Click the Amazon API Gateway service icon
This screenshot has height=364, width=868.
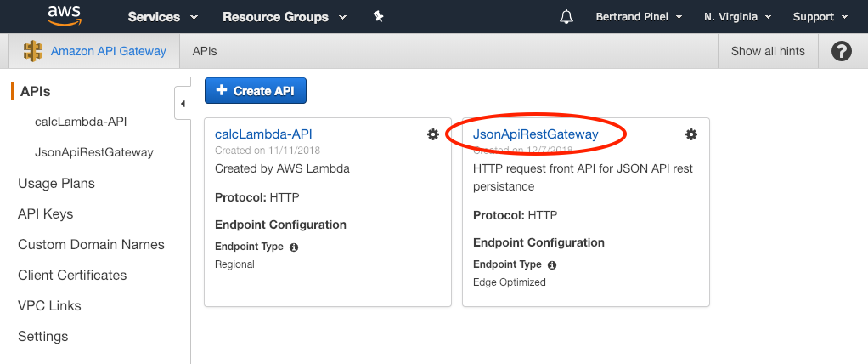coord(33,51)
